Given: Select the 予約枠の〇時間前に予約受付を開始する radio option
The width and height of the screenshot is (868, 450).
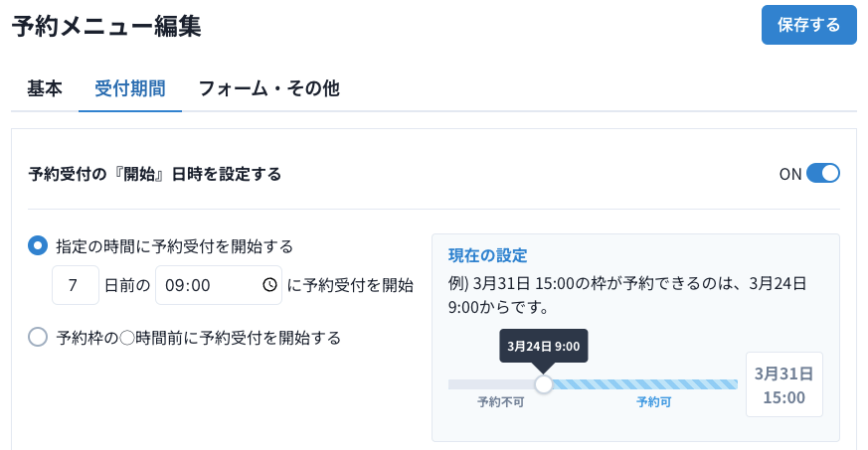Looking at the screenshot, I should (38, 337).
